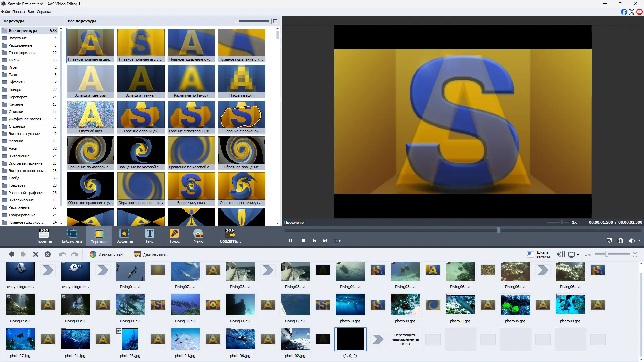Screen dimensions: 644x362
Task: Open the Projects (Проекты) section
Action: [44, 236]
